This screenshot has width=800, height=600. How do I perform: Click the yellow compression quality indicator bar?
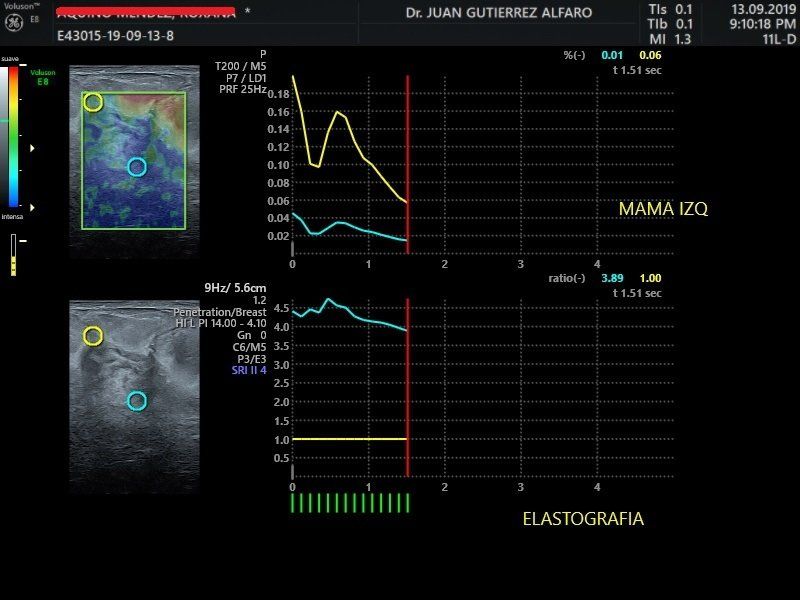tap(13, 256)
